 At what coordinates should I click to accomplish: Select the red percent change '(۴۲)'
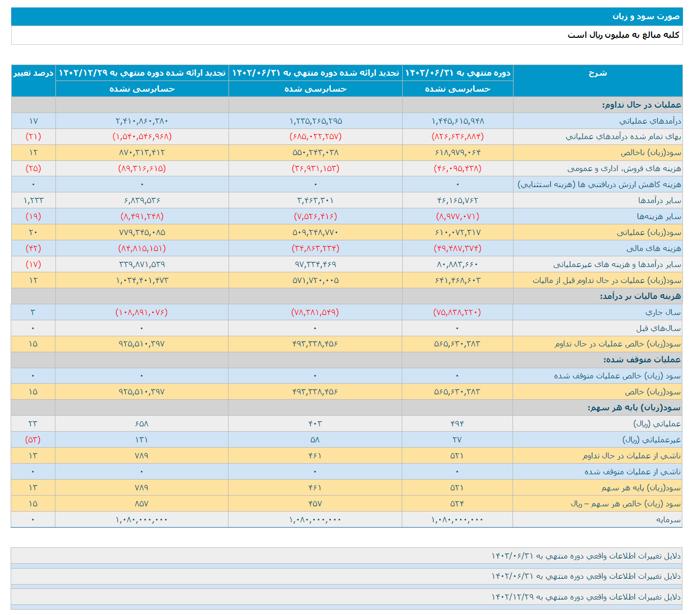(x=33, y=249)
